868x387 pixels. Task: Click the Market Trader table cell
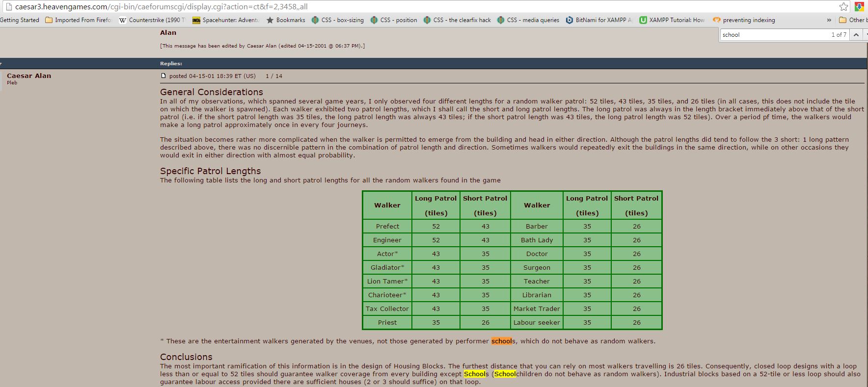pyautogui.click(x=537, y=309)
